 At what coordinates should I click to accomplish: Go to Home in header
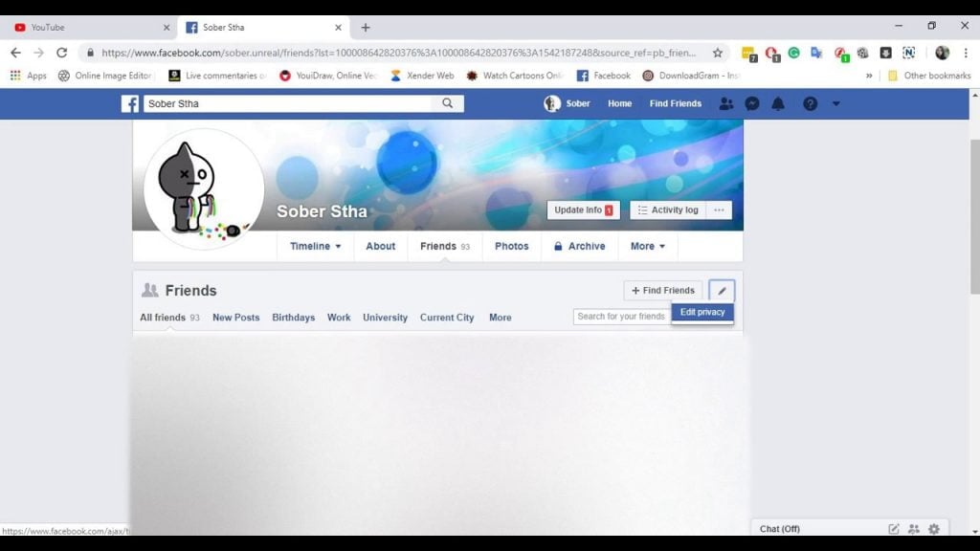(x=619, y=103)
